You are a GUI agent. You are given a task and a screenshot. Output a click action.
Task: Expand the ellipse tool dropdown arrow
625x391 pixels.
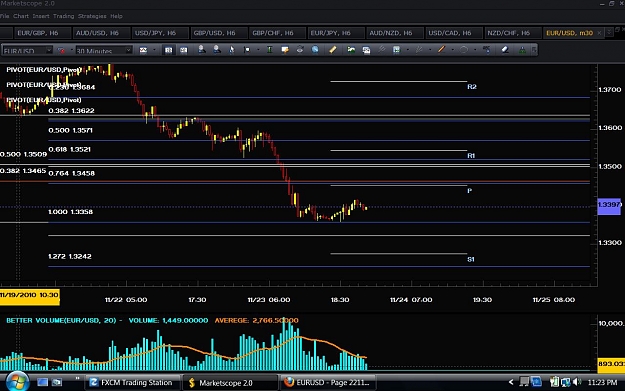point(475,50)
